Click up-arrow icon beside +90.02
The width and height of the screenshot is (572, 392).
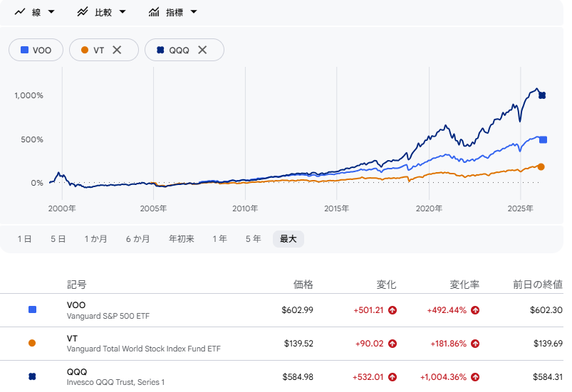click(392, 344)
